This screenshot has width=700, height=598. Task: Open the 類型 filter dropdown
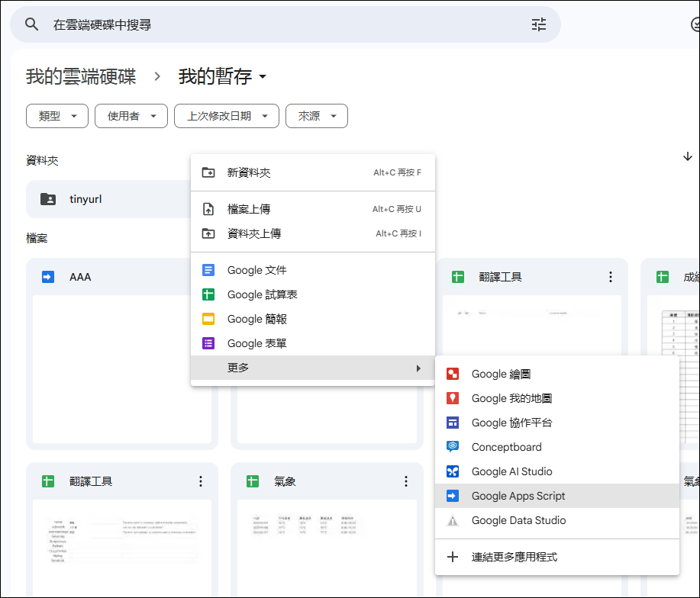(x=57, y=116)
